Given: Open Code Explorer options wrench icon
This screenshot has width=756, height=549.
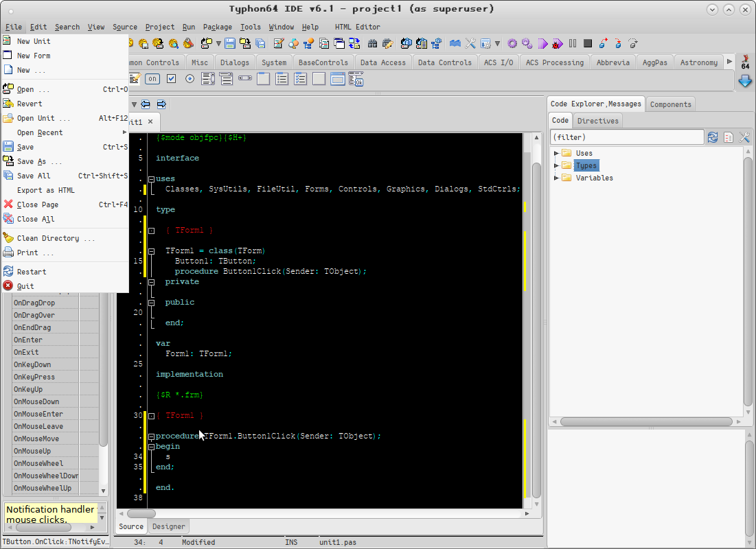Looking at the screenshot, I should pyautogui.click(x=744, y=137).
